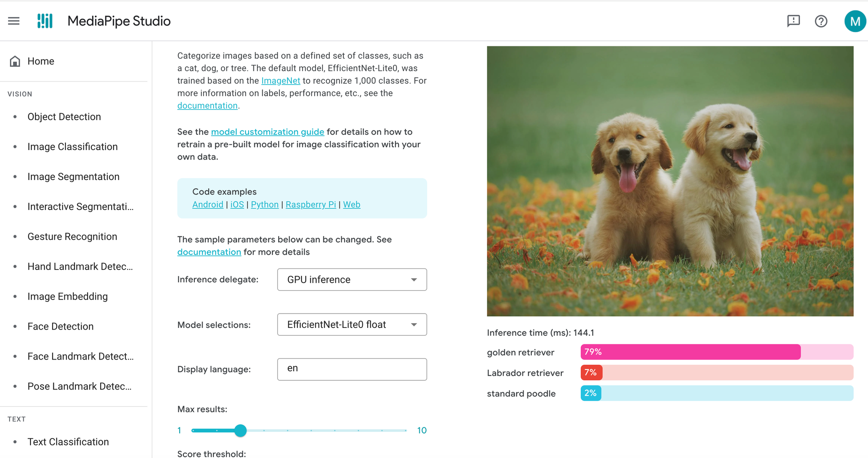
Task: Go to Image Segmentation task
Action: click(73, 177)
